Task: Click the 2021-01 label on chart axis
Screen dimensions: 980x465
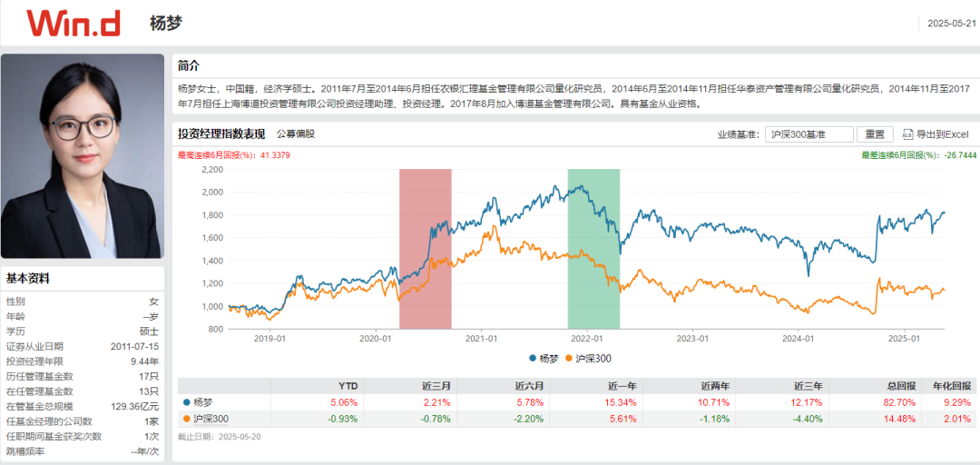Action: (x=482, y=339)
